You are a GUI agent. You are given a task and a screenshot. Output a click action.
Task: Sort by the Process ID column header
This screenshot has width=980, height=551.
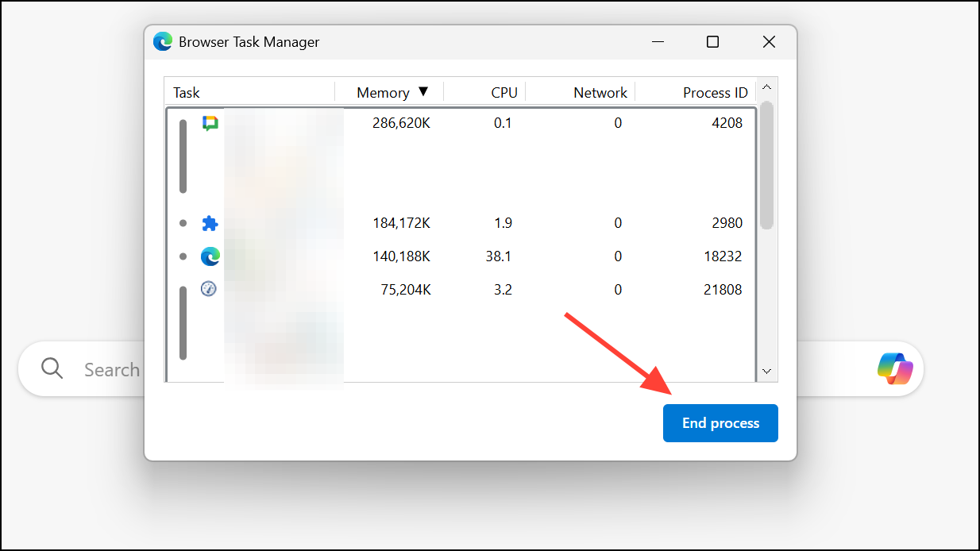pyautogui.click(x=715, y=93)
